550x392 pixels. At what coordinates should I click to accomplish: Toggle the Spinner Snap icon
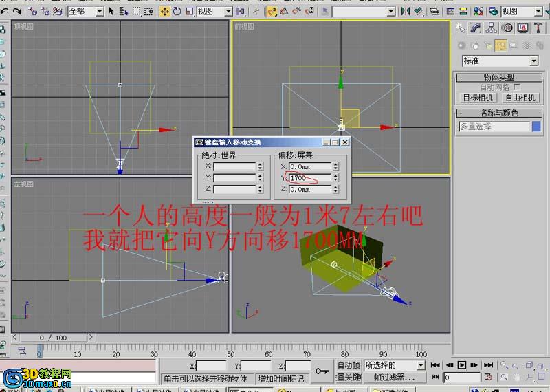point(309,12)
